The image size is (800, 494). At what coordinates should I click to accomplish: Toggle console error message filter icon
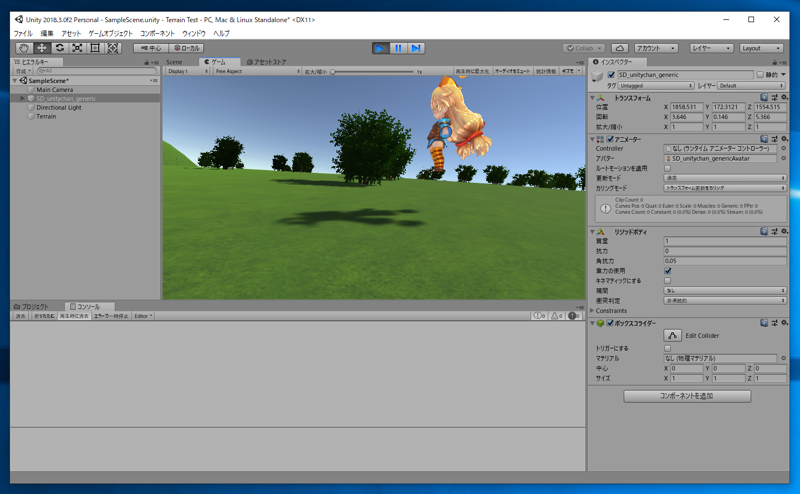coord(574,316)
